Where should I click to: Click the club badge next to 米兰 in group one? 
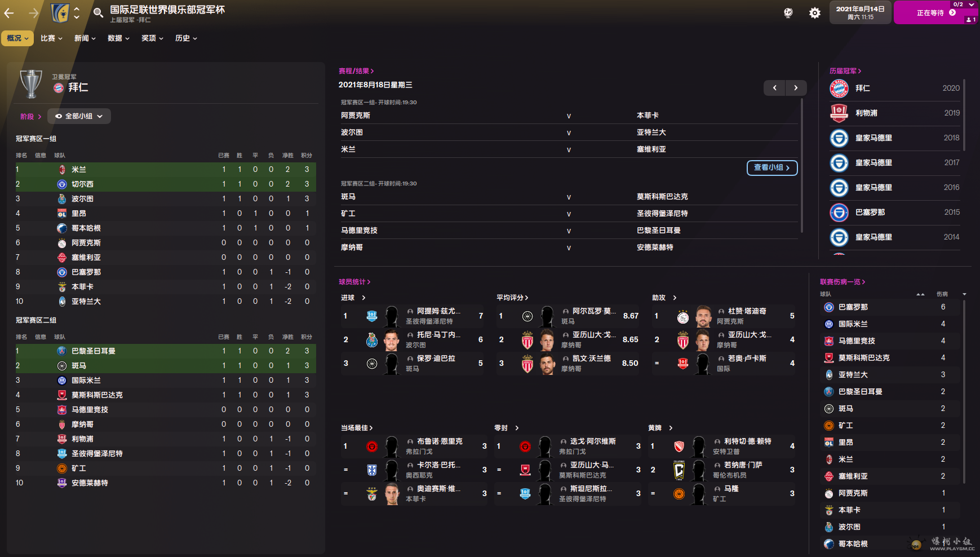(62, 170)
